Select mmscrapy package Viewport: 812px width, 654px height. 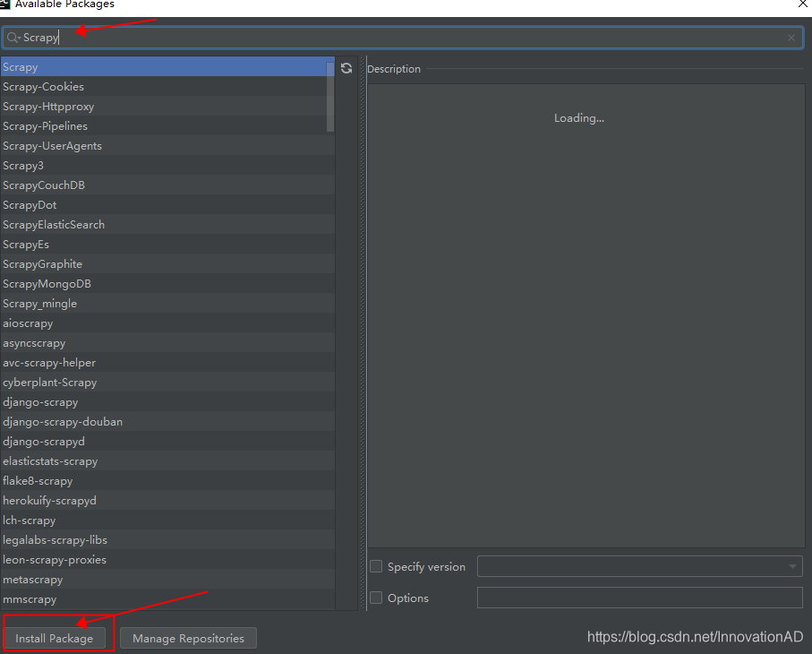click(x=167, y=598)
